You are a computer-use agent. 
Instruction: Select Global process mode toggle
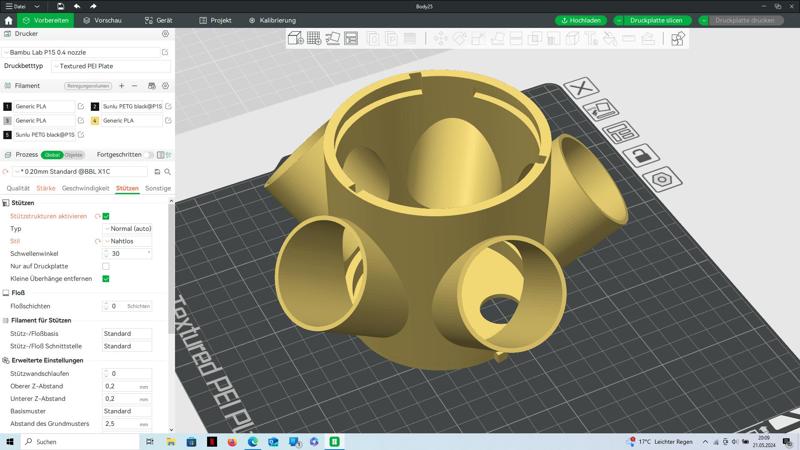pos(52,155)
